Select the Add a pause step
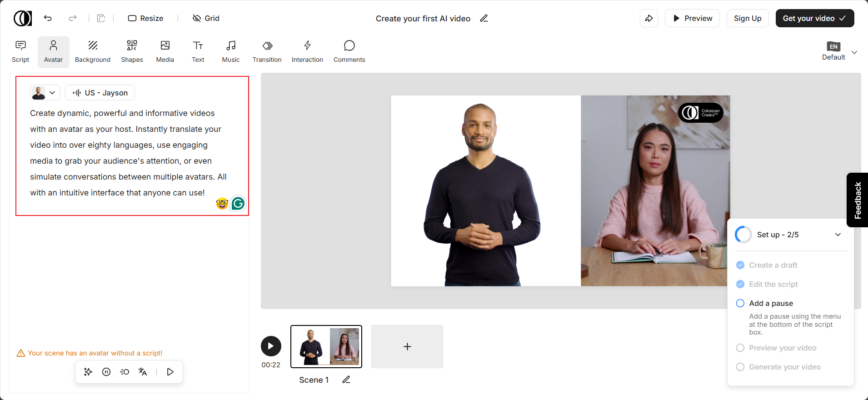This screenshot has height=400, width=868. click(771, 303)
